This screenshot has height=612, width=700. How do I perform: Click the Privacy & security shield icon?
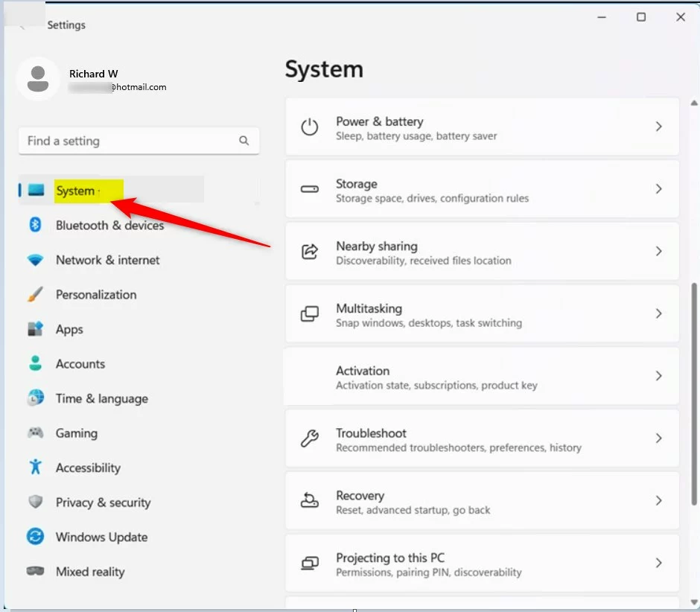(35, 503)
